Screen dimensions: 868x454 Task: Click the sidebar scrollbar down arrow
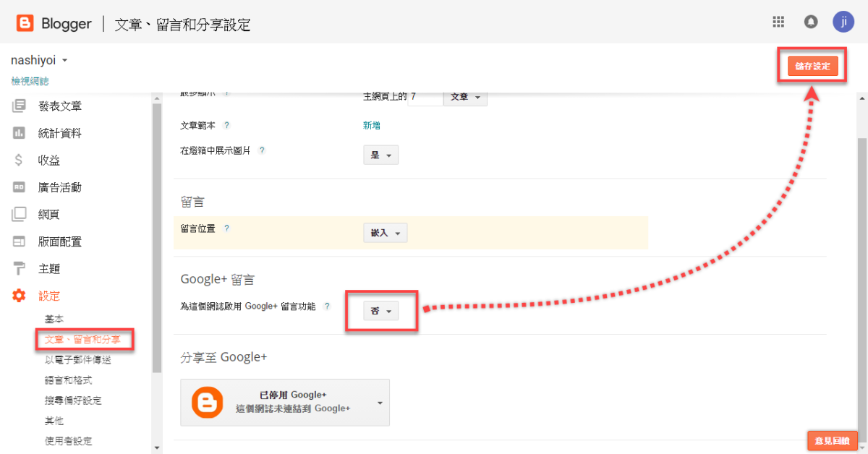tap(157, 447)
